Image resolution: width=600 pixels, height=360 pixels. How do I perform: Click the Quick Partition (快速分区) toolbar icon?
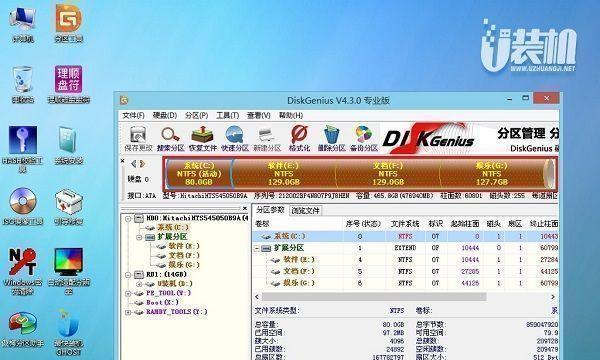[235, 138]
